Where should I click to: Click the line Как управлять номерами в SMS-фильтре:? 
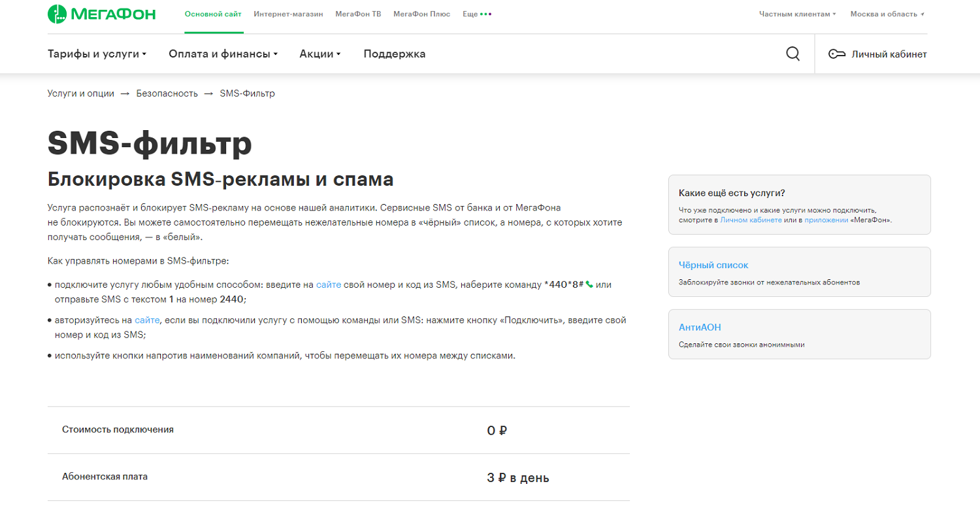139,261
